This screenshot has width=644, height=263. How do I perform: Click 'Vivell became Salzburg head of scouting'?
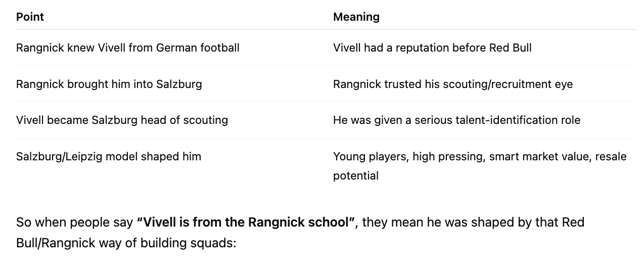tap(122, 120)
